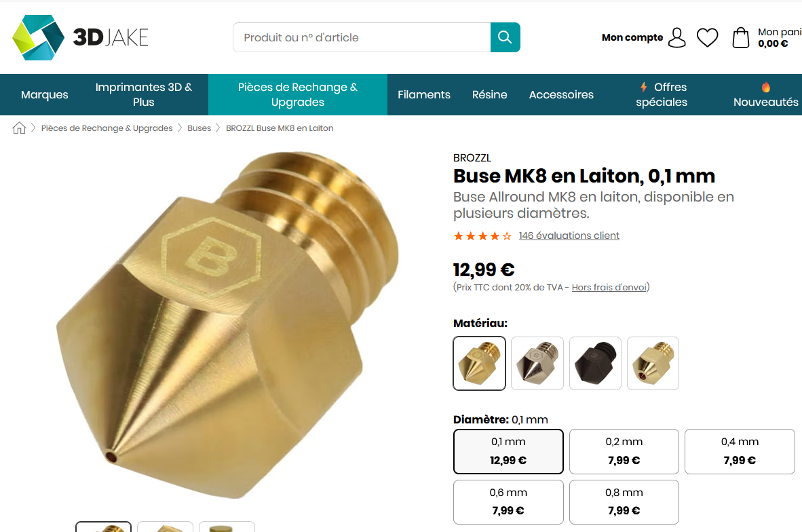The width and height of the screenshot is (802, 532).
Task: Select the black nozzle material swatch
Action: click(x=595, y=363)
